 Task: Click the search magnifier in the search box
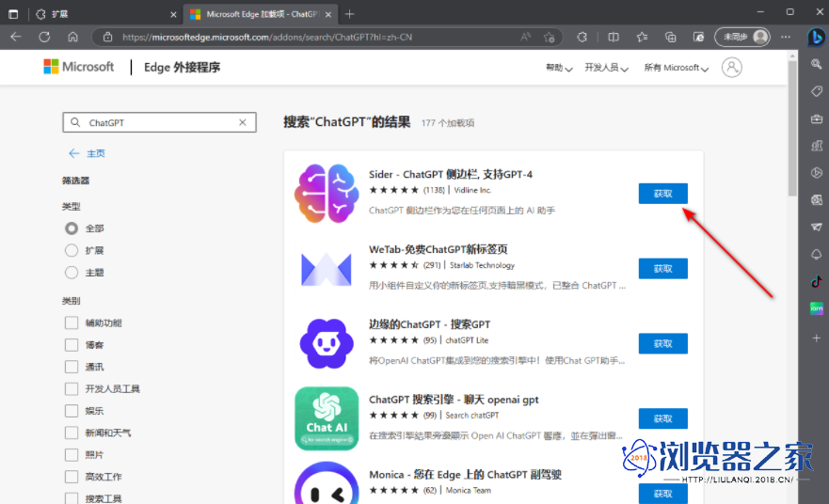point(75,122)
